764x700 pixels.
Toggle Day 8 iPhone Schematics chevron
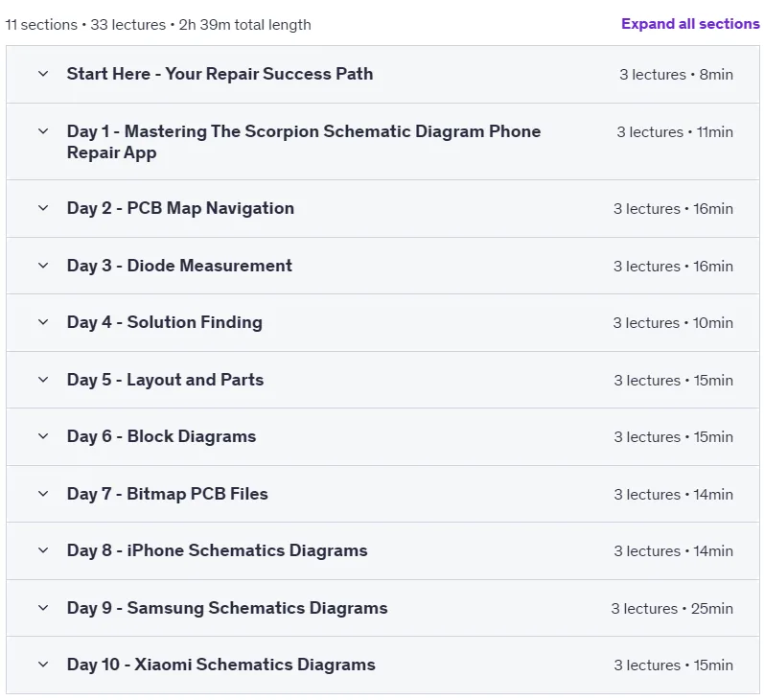(x=43, y=550)
